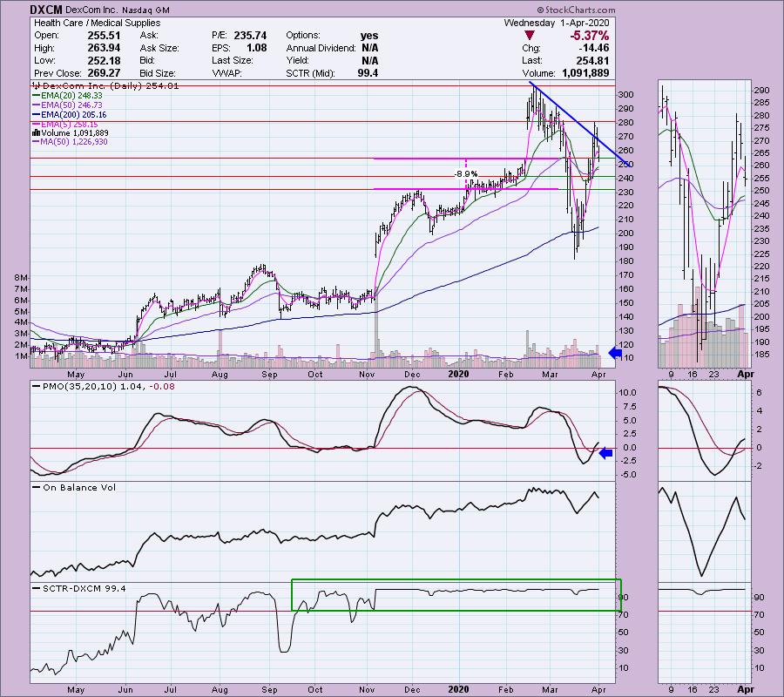Click the EMA(20) 248.33 legend entry
784x697 pixels.
point(67,96)
